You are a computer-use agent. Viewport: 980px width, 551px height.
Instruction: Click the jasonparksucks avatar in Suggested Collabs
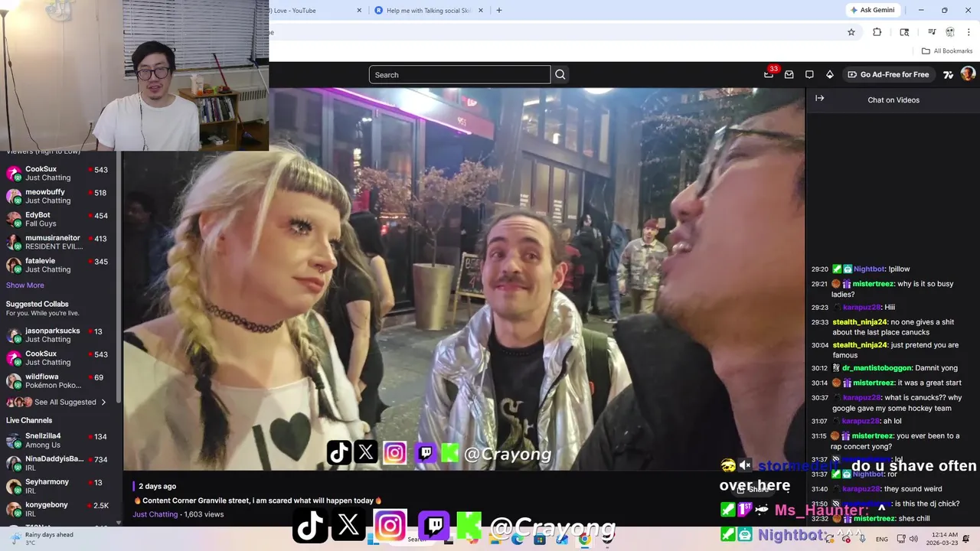click(14, 334)
